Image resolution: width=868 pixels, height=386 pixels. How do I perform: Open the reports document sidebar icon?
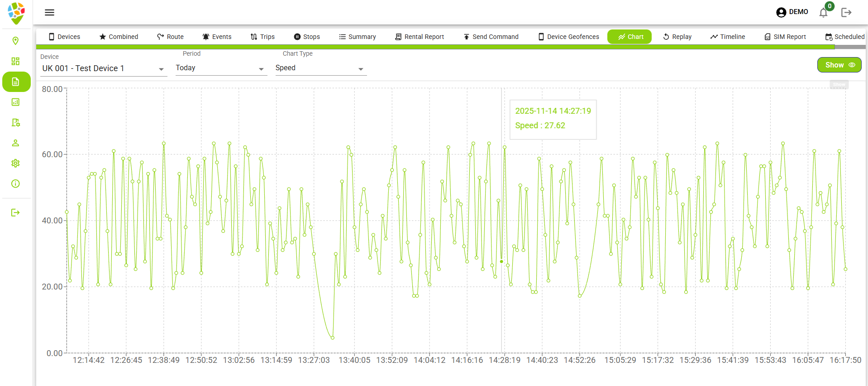(15, 82)
